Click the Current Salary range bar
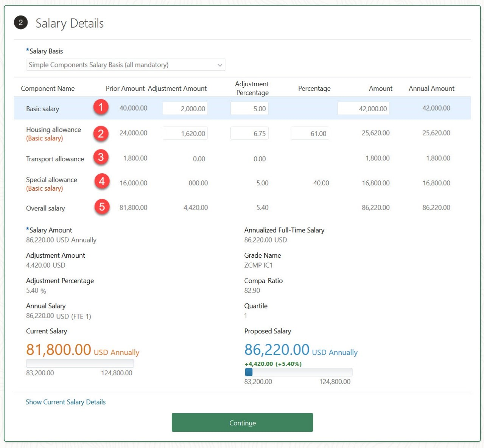 point(79,363)
